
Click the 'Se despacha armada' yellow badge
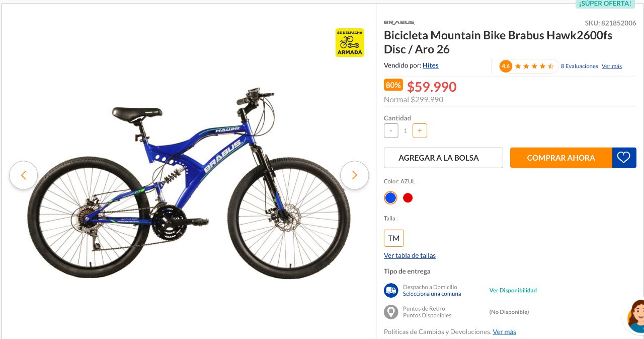click(x=350, y=42)
